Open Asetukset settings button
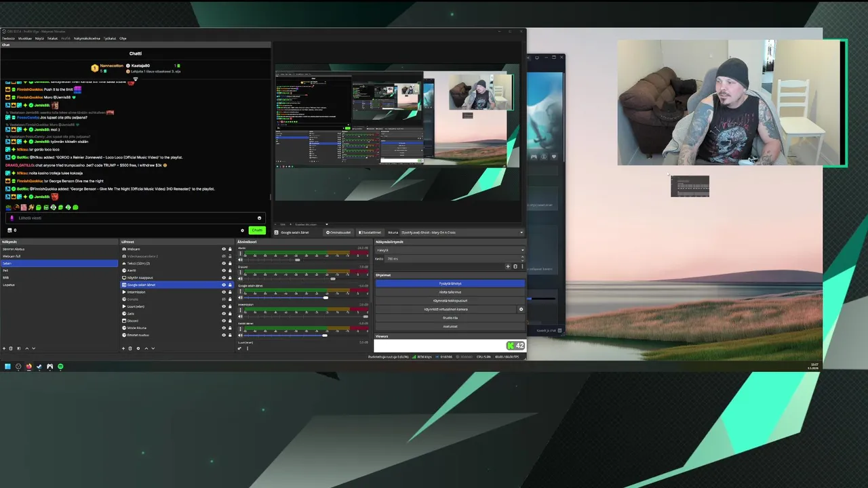The height and width of the screenshot is (488, 868). (x=450, y=327)
